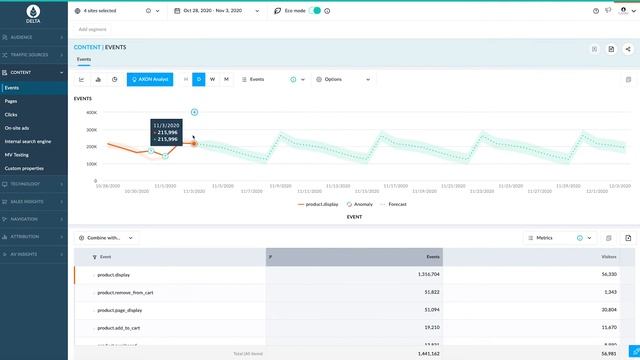
Task: Click the globe icon in sites selector
Action: click(78, 11)
